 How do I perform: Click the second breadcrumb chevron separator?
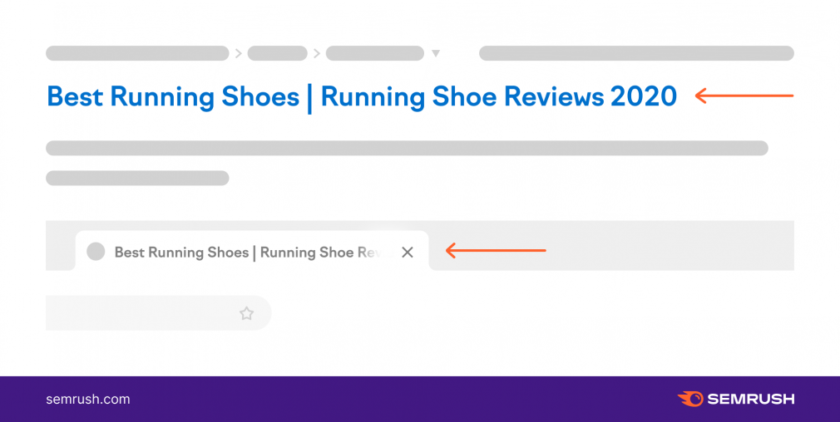point(317,53)
